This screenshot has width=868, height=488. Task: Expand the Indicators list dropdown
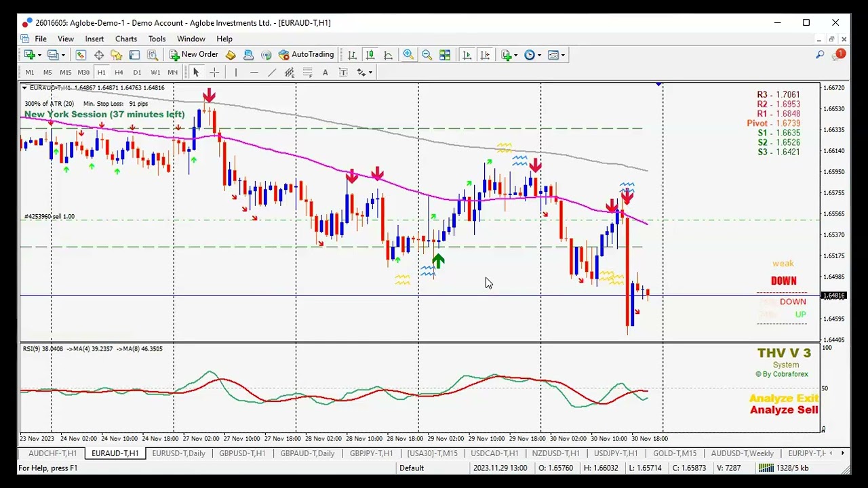coord(516,55)
